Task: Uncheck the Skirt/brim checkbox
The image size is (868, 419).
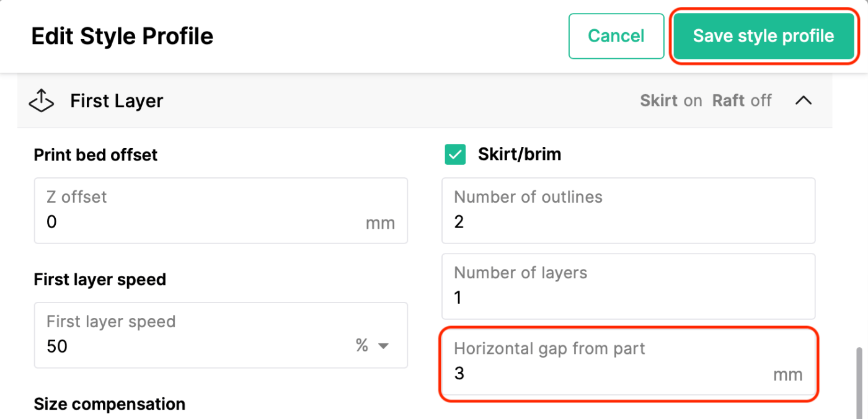Action: click(x=455, y=154)
